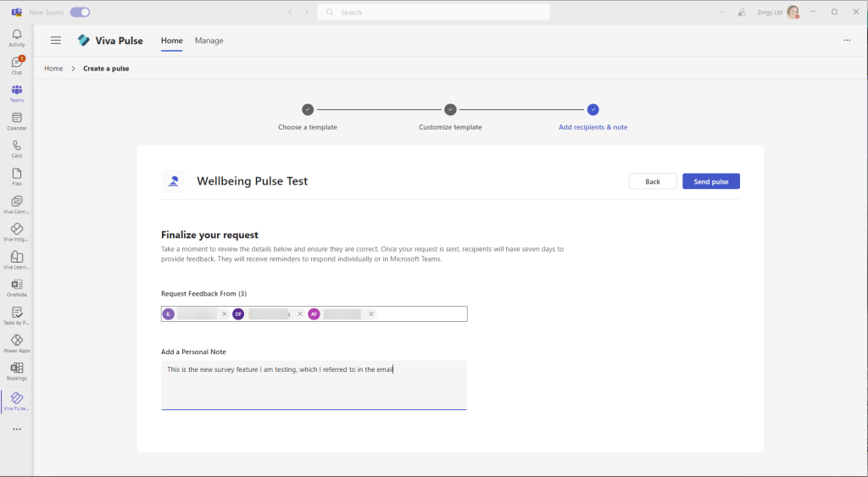Remove the first recipient IL
Screen dimensions: 868x477
[225, 314]
